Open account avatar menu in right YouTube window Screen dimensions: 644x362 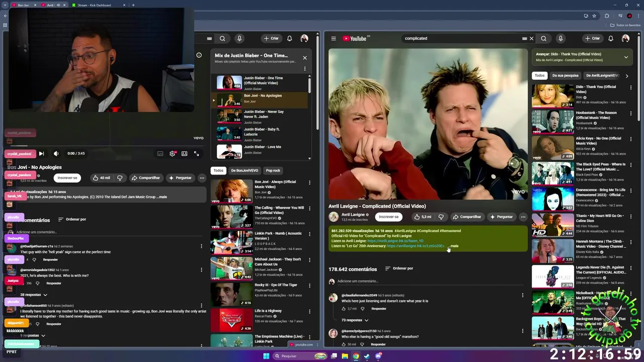click(x=625, y=39)
